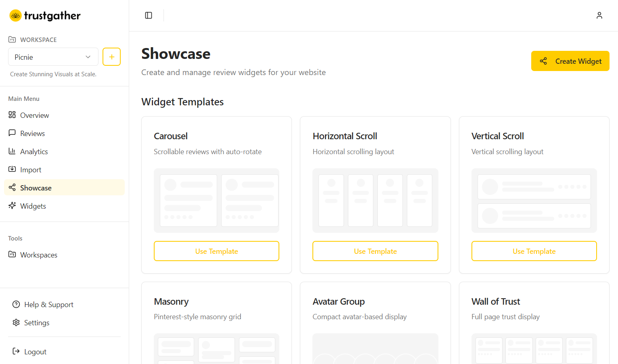This screenshot has height=364, width=618.
Task: Click the Horizontal Scroll template preview thumbnail
Action: 375,201
